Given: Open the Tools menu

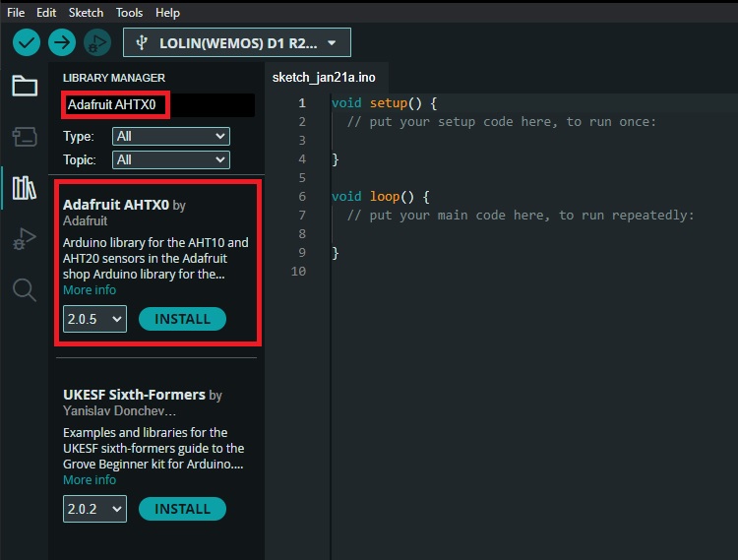Looking at the screenshot, I should coord(130,13).
